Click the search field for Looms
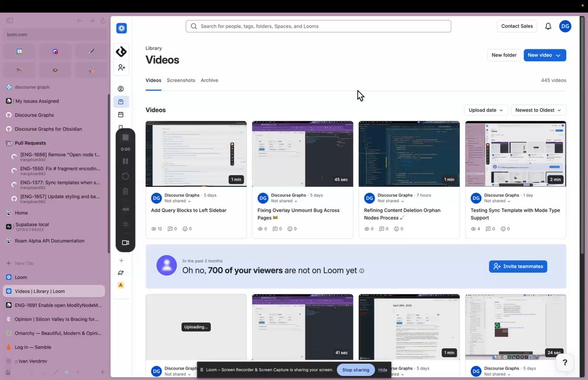The width and height of the screenshot is (588, 380). pos(318,26)
